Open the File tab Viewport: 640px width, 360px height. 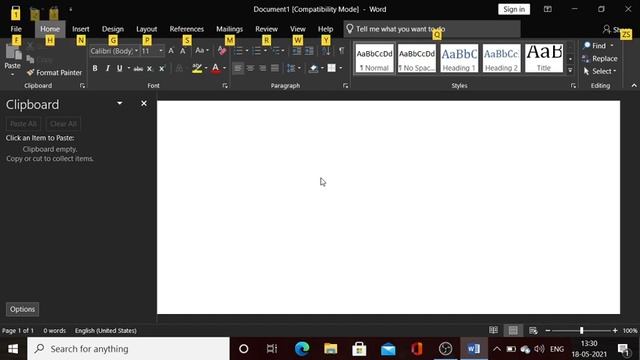(16, 29)
